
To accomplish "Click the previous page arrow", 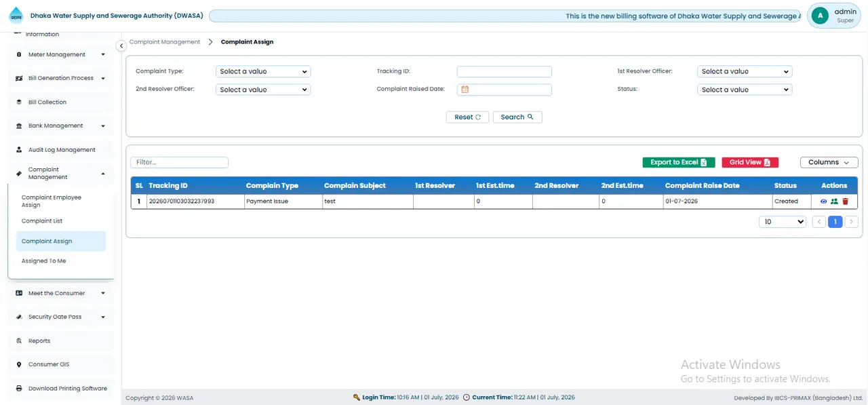I will pos(819,222).
